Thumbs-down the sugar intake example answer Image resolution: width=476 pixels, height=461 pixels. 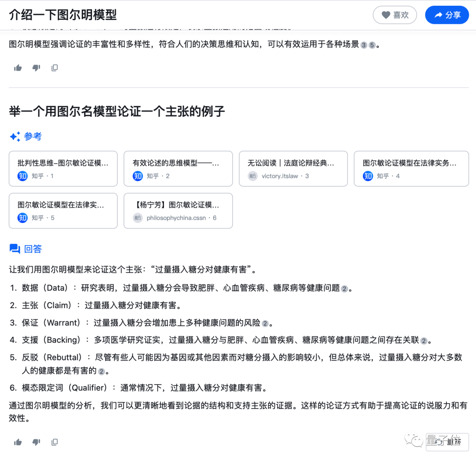pos(37,442)
